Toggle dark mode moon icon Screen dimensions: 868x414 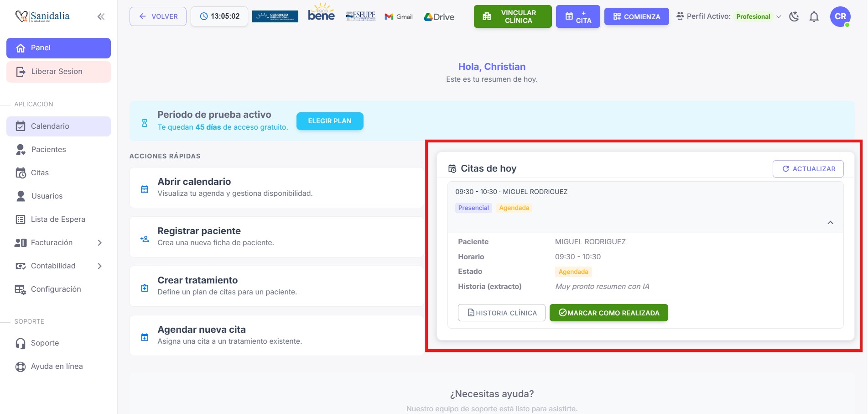click(x=794, y=17)
